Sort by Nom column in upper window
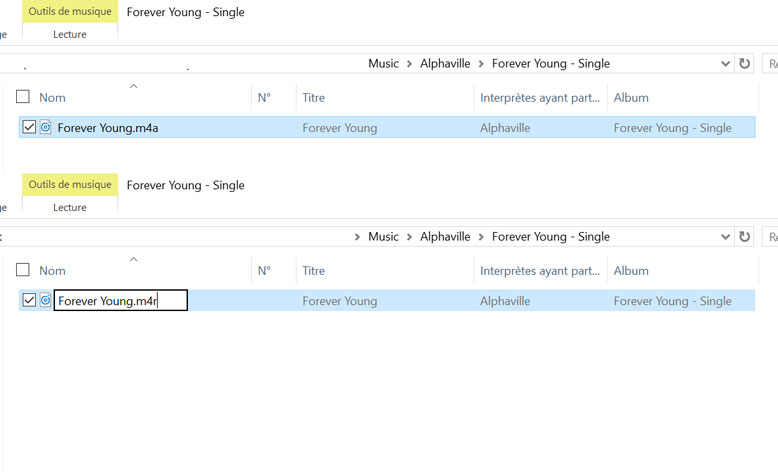The width and height of the screenshot is (778, 472). [x=52, y=97]
